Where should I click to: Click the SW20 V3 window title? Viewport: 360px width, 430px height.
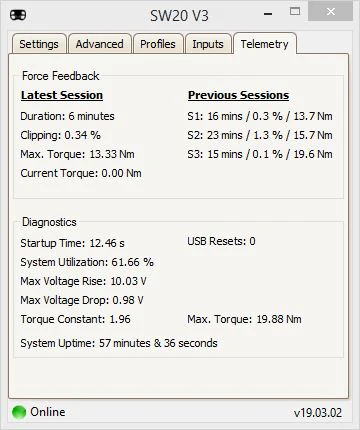click(179, 16)
